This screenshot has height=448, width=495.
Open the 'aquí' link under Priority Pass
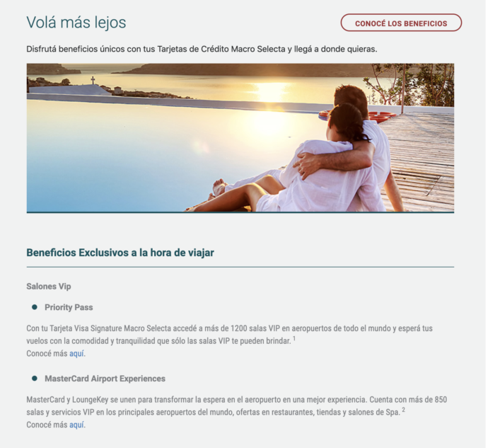[x=76, y=353]
